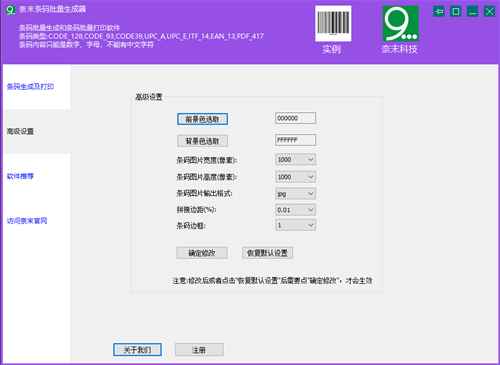Viewport: 500px width, 365px height.
Task: Switch to the 软件推荐 tab
Action: coord(37,176)
